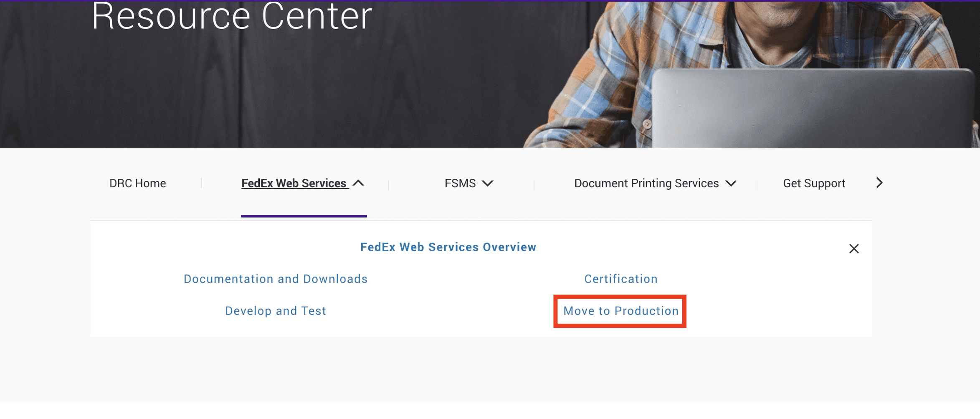This screenshot has height=419, width=980.
Task: Dismiss the overview panel with the X icon
Action: tap(854, 249)
